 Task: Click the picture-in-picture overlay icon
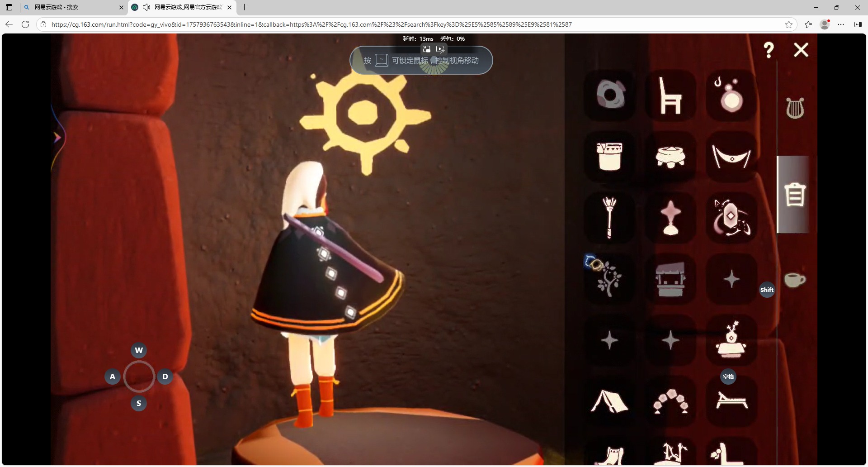pos(426,49)
